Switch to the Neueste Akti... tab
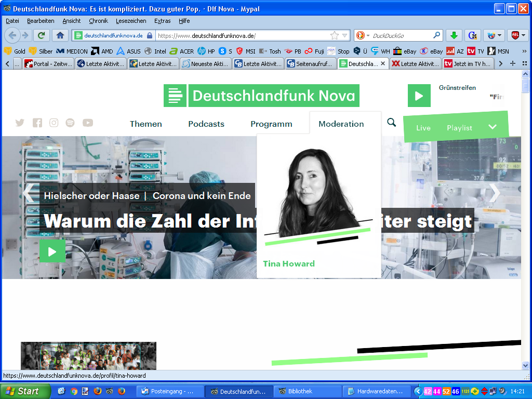This screenshot has width=532, height=399. click(x=206, y=63)
